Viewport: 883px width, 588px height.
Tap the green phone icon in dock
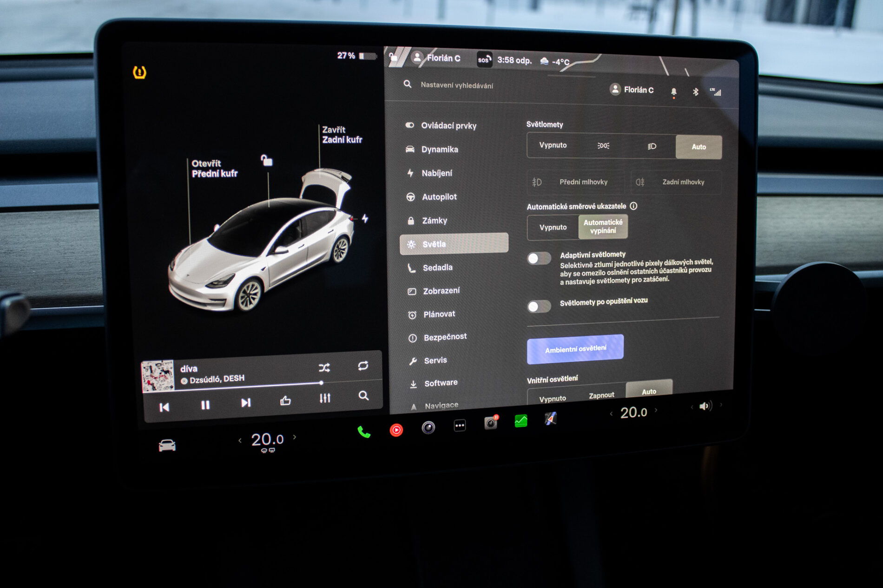(x=364, y=432)
